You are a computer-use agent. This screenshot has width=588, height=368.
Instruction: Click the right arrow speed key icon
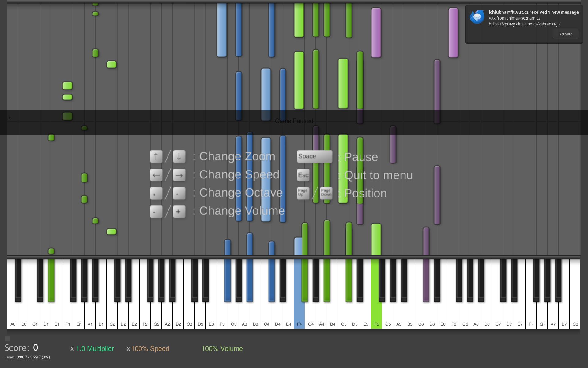[179, 175]
